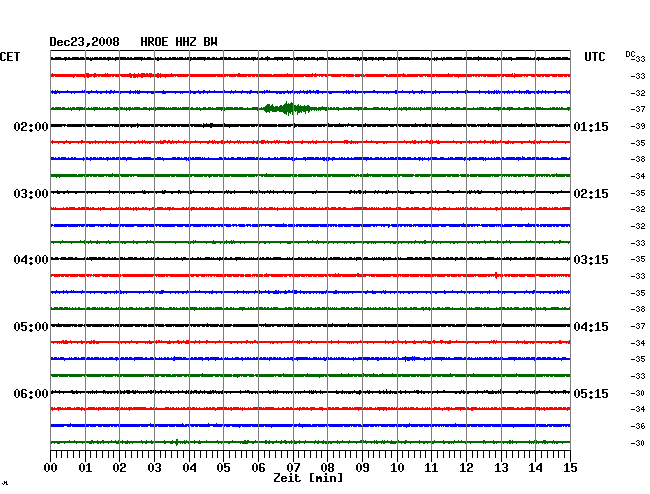Click the black trace at 06:00 CET
This screenshot has height=494, width=650.
click(x=310, y=392)
